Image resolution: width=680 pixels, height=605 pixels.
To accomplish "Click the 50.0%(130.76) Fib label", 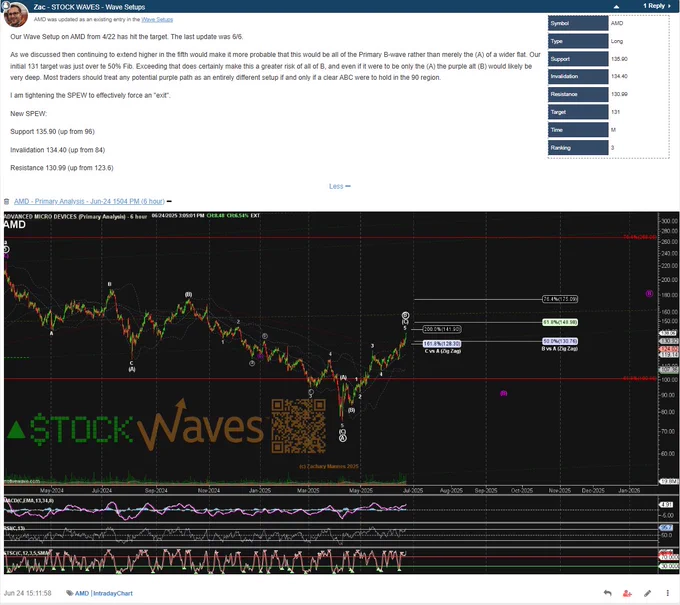I will tap(560, 341).
